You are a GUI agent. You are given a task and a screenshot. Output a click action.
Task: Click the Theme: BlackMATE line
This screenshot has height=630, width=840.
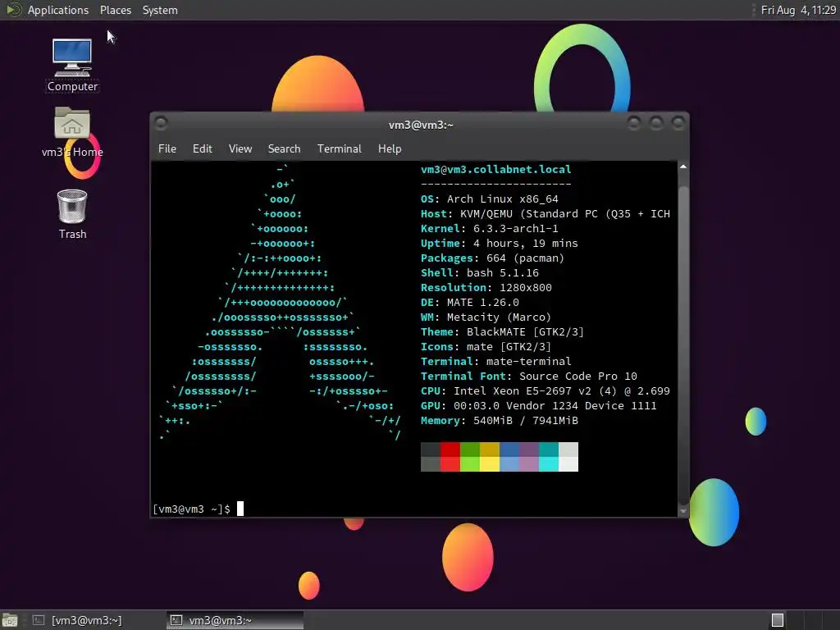click(x=503, y=332)
